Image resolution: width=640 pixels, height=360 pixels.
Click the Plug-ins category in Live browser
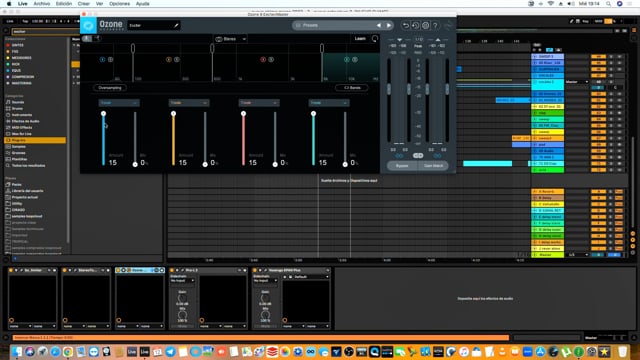pos(35,140)
